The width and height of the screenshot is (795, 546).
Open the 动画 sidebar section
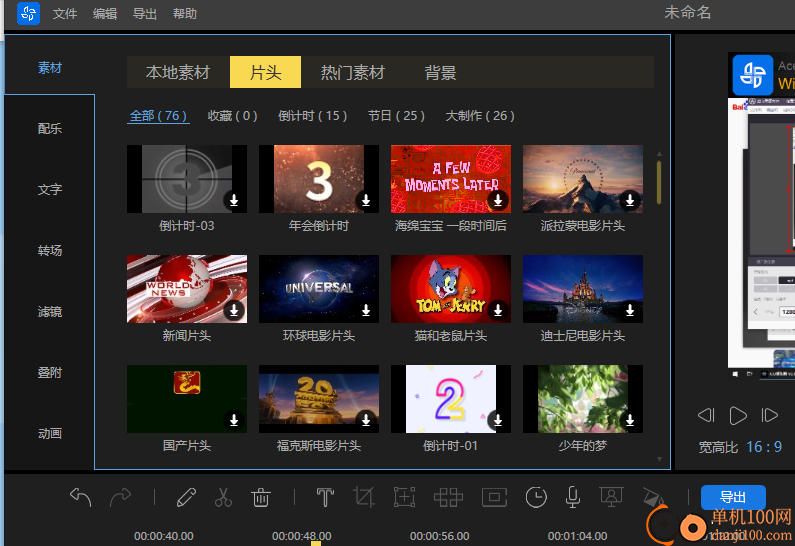[50, 433]
